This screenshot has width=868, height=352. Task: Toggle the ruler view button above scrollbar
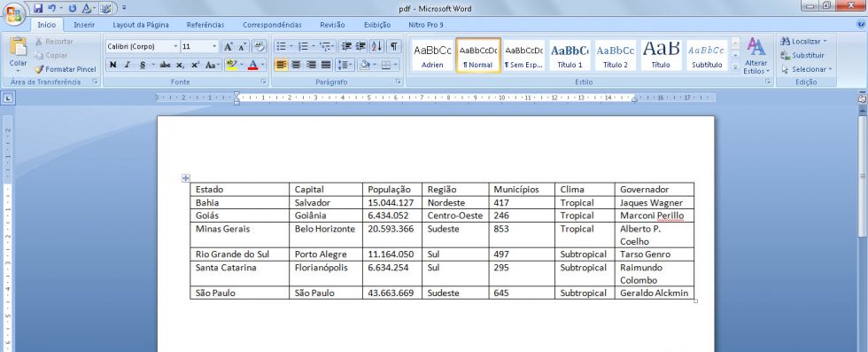tap(862, 98)
